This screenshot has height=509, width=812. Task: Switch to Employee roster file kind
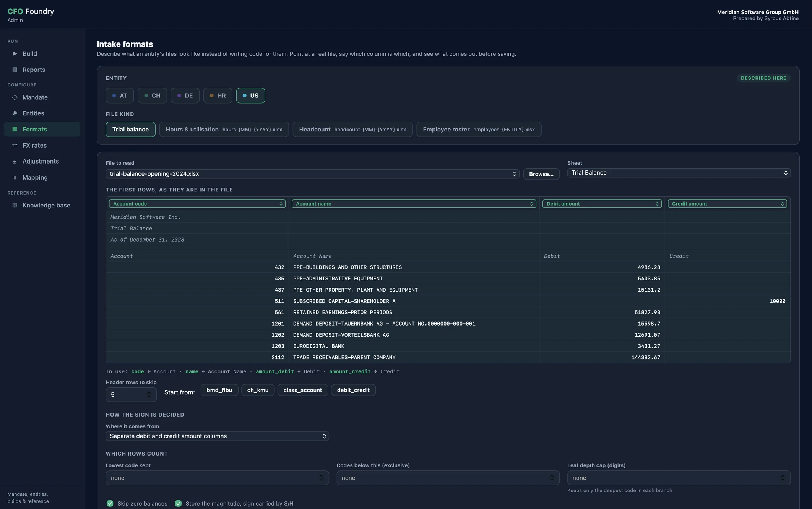click(479, 129)
